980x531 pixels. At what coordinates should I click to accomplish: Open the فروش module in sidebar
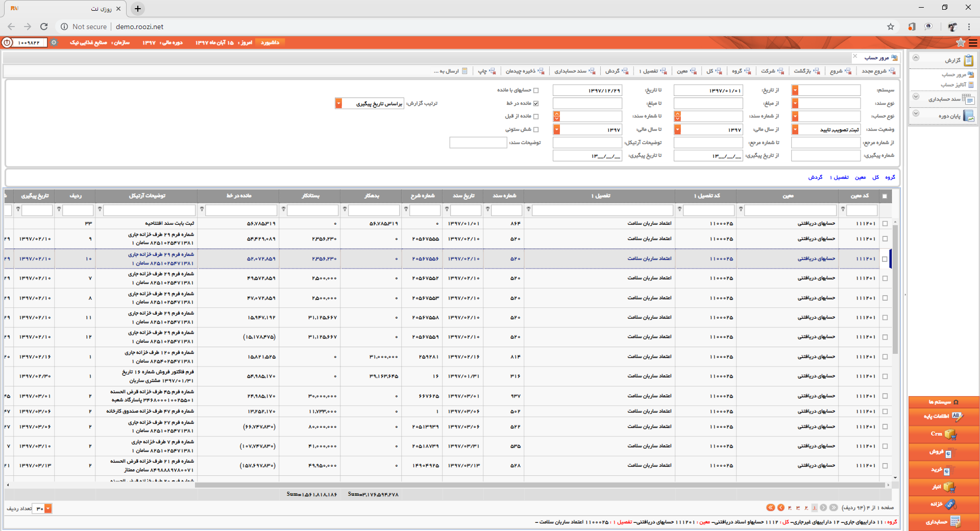[944, 452]
